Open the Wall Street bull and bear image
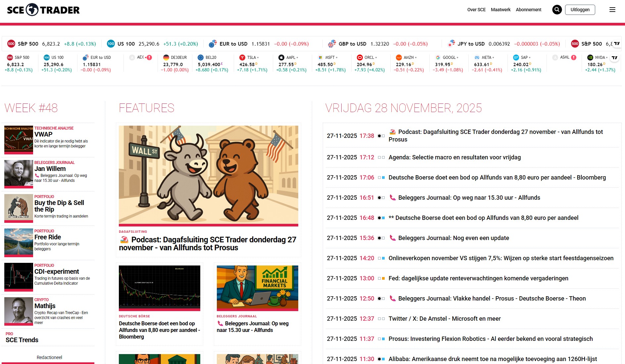This screenshot has width=625, height=364. tap(208, 175)
